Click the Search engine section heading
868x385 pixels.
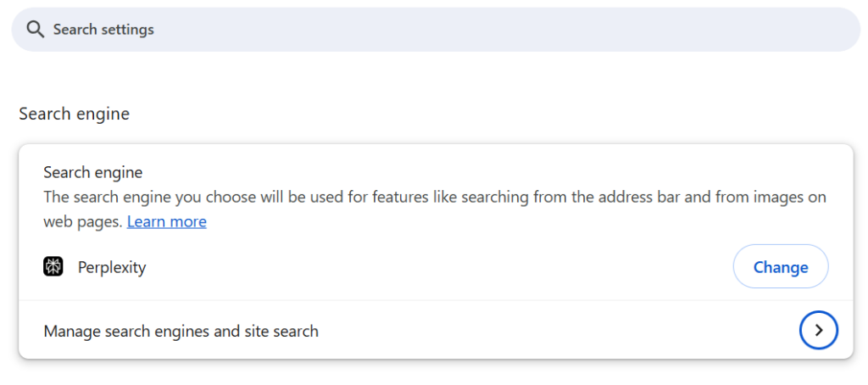(x=75, y=114)
